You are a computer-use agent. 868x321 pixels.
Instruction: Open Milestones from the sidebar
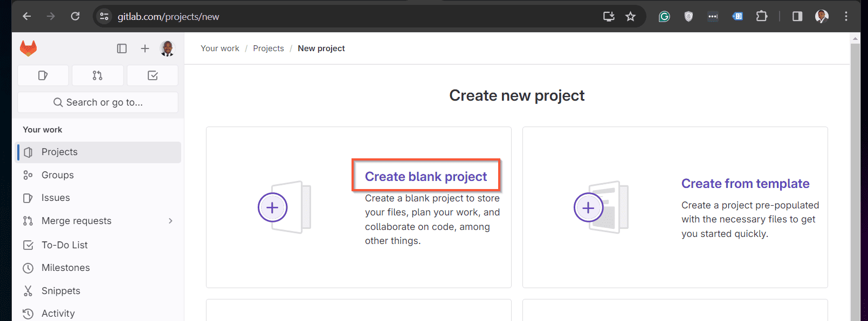(99, 268)
